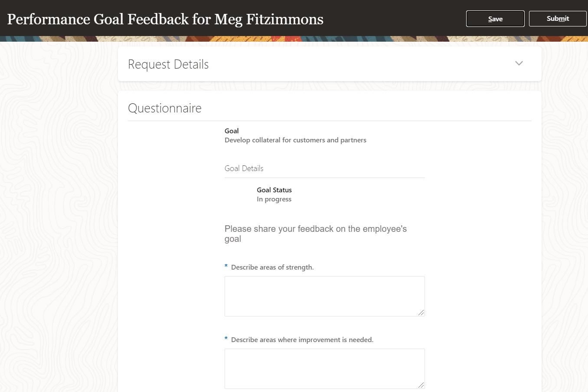The width and height of the screenshot is (588, 392).
Task: Click the required field asterisk beside strength question
Action: tap(225, 266)
